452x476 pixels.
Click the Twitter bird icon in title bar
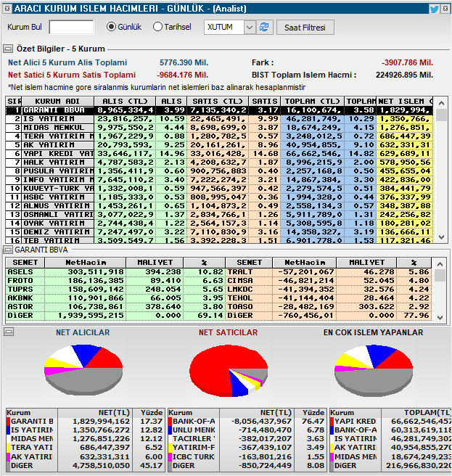[434, 9]
